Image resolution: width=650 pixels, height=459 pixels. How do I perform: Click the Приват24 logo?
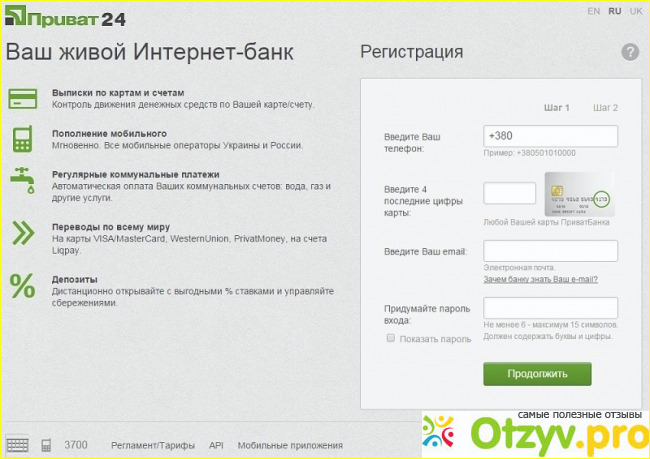[x=65, y=17]
